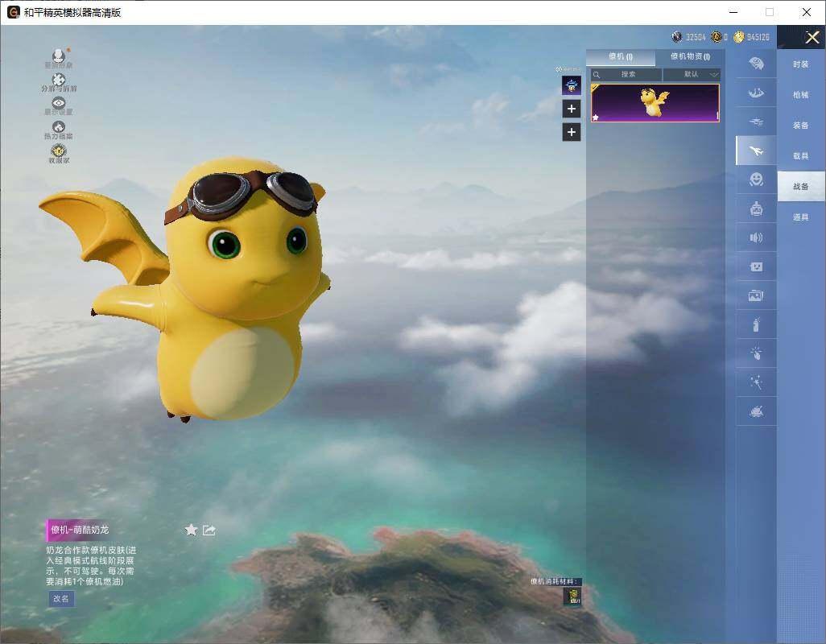Open drone/helicopter category icon
This screenshot has width=826, height=644.
click(756, 122)
